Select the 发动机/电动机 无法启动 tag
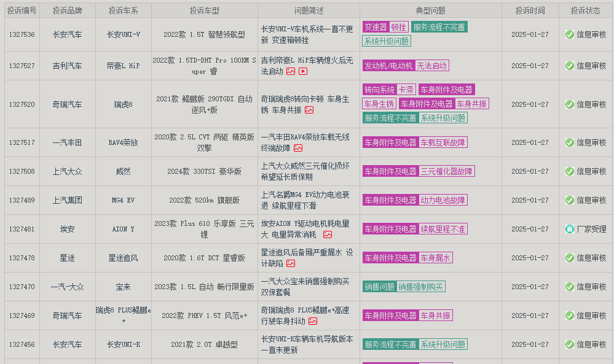Screen dimensions: 614x364 tap(406, 66)
